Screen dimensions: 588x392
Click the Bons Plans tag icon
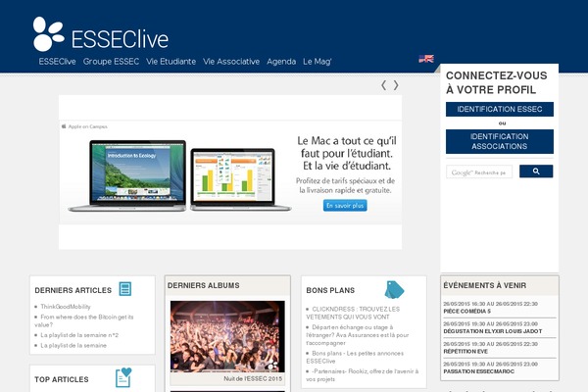coord(394,290)
